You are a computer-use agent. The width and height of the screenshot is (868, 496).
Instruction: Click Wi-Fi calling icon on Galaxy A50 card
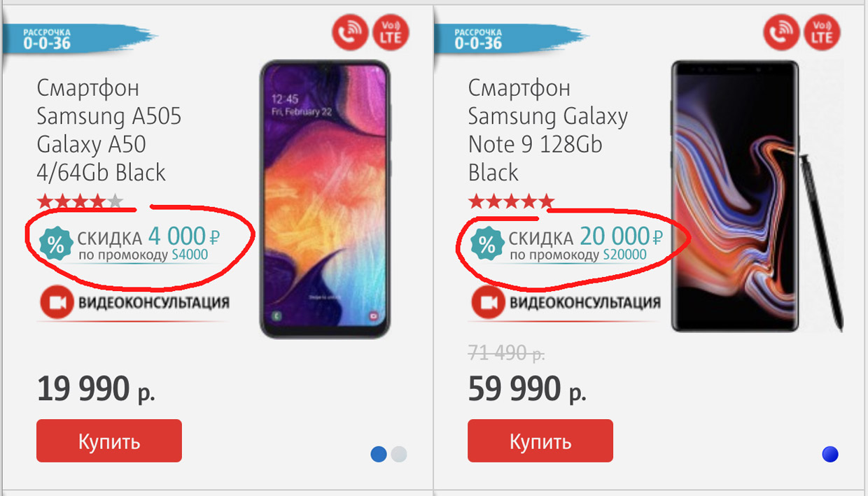coord(350,34)
